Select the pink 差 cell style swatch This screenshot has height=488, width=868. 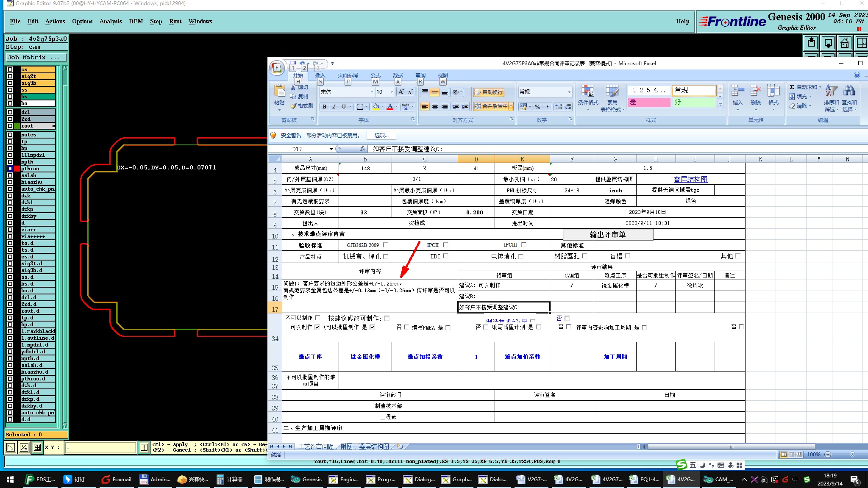[x=648, y=102]
